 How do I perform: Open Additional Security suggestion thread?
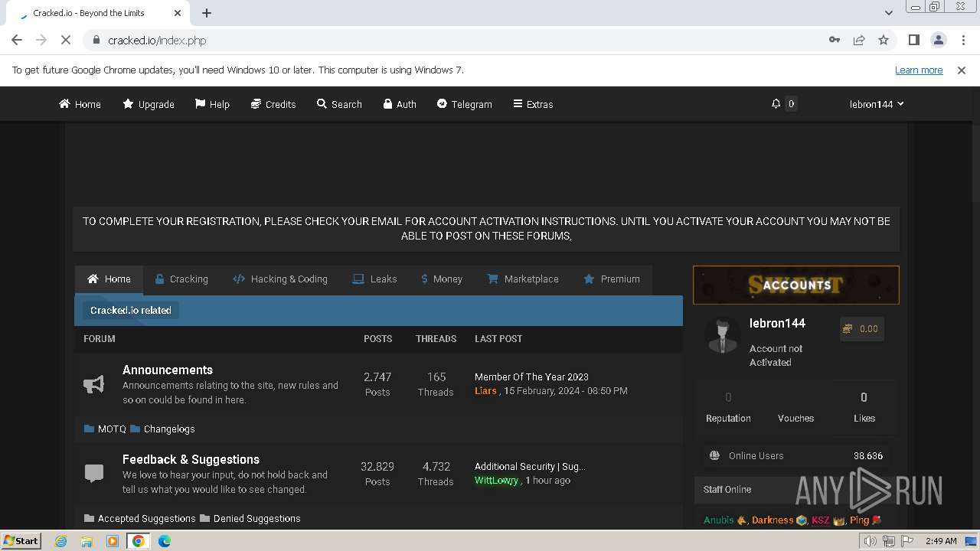tap(530, 466)
